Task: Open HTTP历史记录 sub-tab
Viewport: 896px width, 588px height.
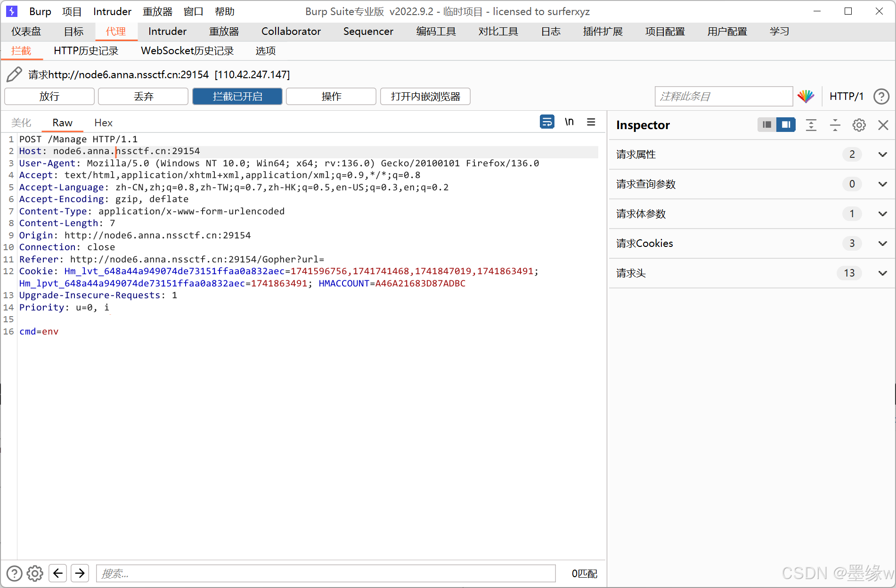Action: pyautogui.click(x=86, y=50)
